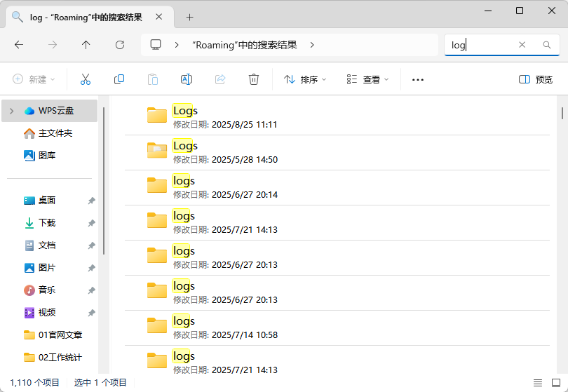The height and width of the screenshot is (392, 568).
Task: Copy the selected item
Action: [119, 79]
